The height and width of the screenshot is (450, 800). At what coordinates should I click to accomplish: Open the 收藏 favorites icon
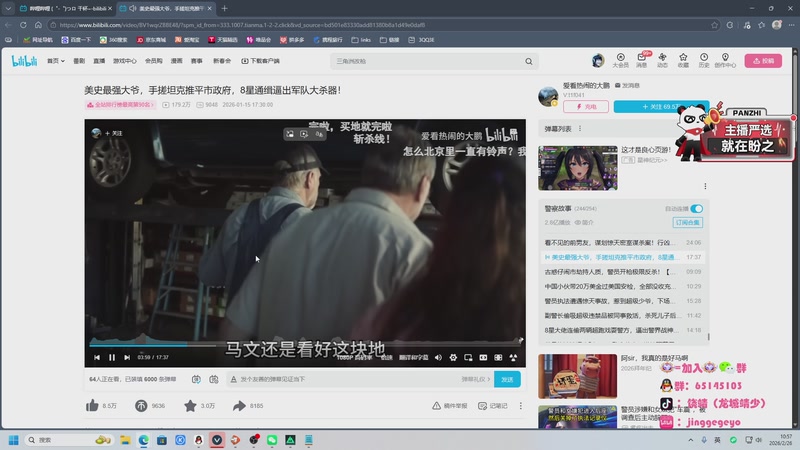[683, 60]
